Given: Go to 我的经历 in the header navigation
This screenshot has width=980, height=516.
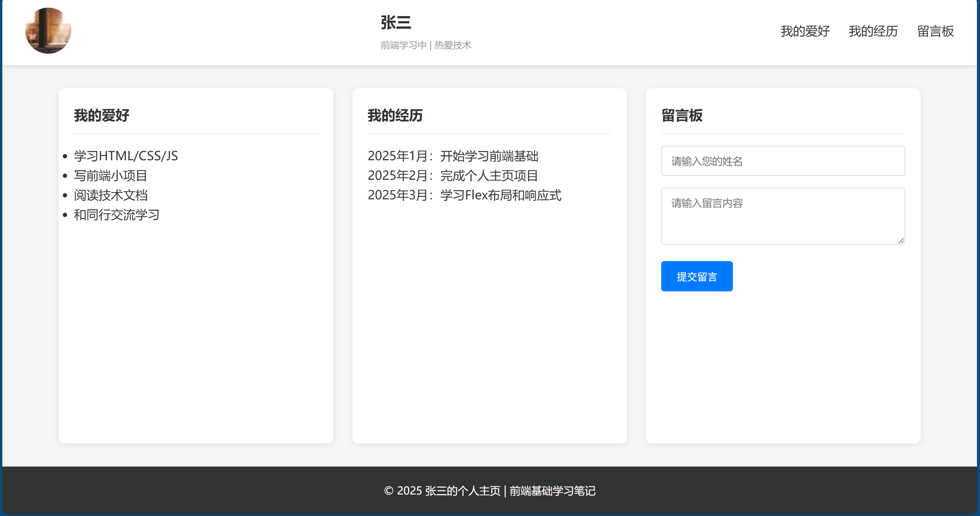Looking at the screenshot, I should pos(873,31).
